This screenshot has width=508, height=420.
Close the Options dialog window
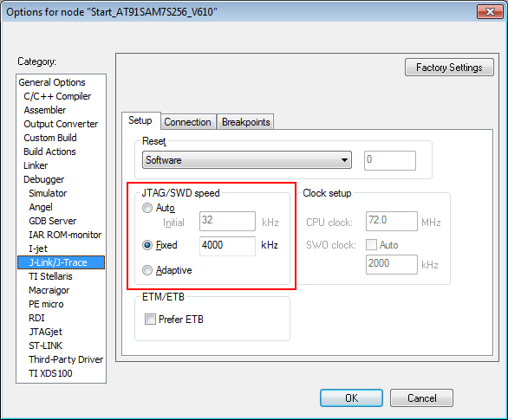point(490,11)
